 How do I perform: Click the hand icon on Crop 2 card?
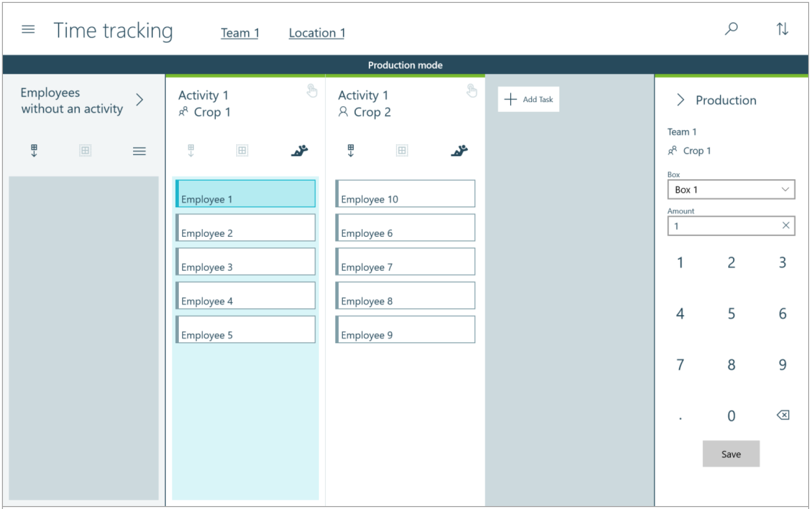[x=472, y=91]
